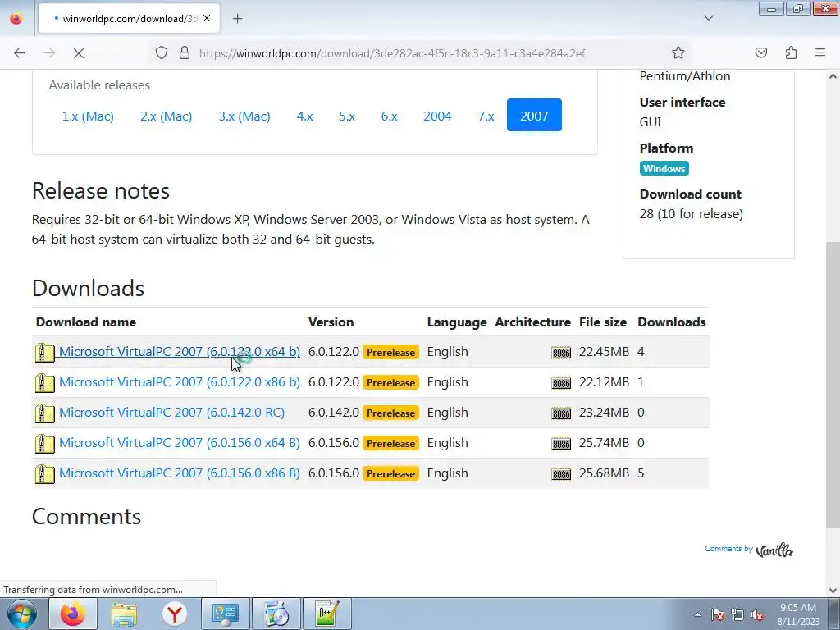The width and height of the screenshot is (840, 630).
Task: Click the 8086 architecture icon in 22.45MB row
Action: coord(561,353)
